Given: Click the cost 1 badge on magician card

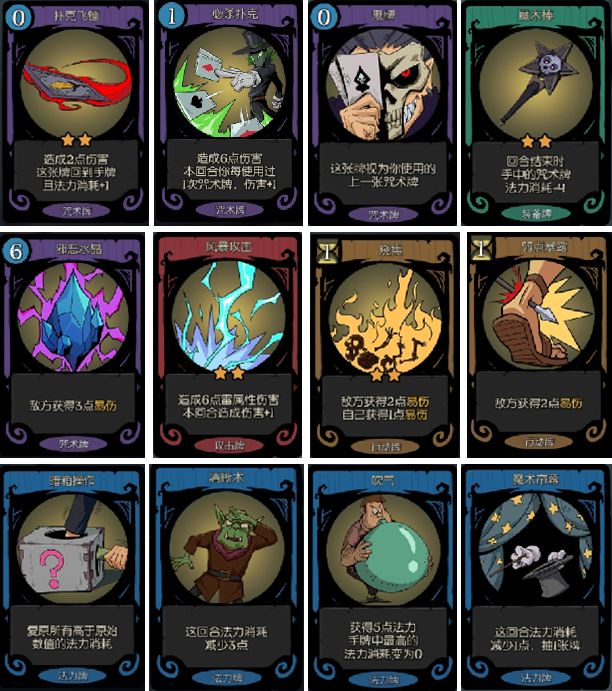Looking at the screenshot, I should [x=171, y=16].
